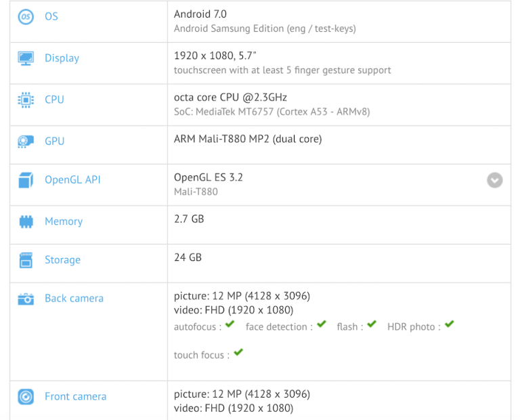Click the HDR photo checkmark
The height and width of the screenshot is (420, 520).
pos(450,325)
